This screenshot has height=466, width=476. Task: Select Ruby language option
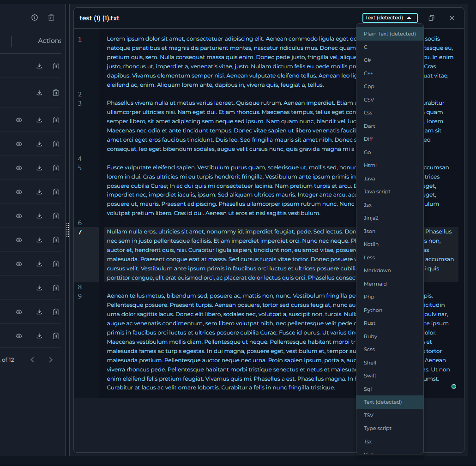(x=390, y=336)
